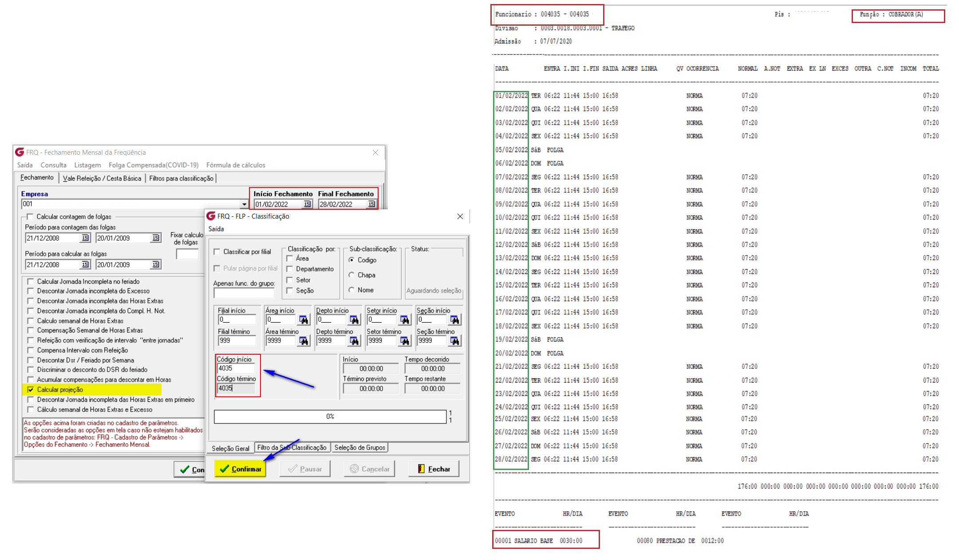Click the Fechar button
Screen dimensions: 959x560
point(434,469)
